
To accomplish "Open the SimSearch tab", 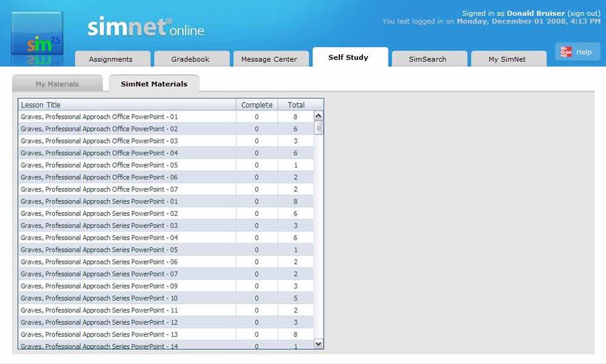I will point(429,59).
